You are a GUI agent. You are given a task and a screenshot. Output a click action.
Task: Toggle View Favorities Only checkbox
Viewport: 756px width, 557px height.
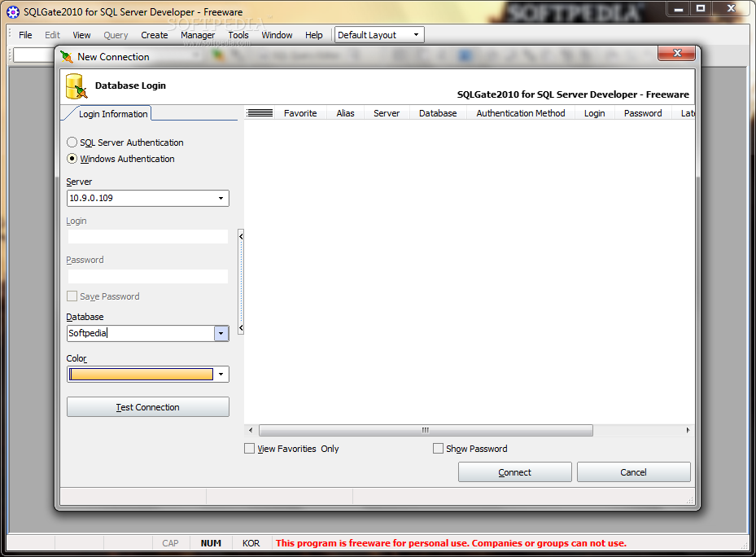(249, 449)
